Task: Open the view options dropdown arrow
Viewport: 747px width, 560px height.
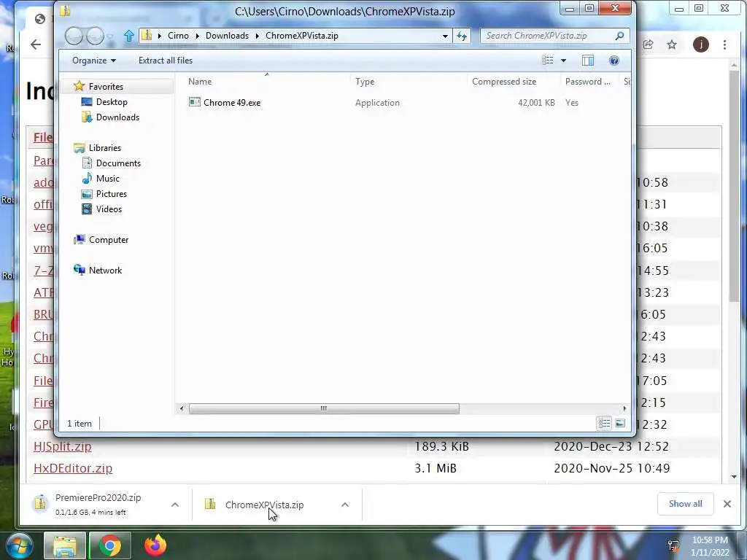Action: 563,61
